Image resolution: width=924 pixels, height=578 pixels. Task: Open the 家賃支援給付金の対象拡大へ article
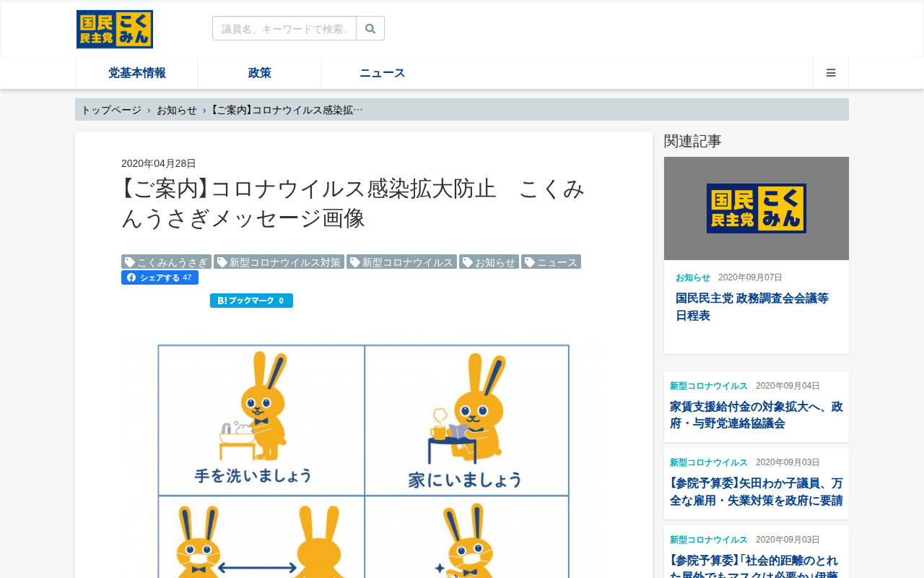757,415
